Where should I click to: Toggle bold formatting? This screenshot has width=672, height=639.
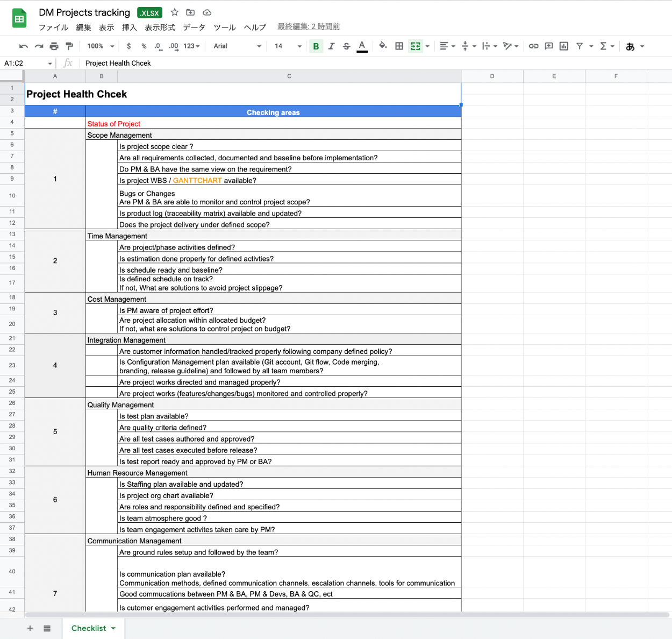coord(316,46)
